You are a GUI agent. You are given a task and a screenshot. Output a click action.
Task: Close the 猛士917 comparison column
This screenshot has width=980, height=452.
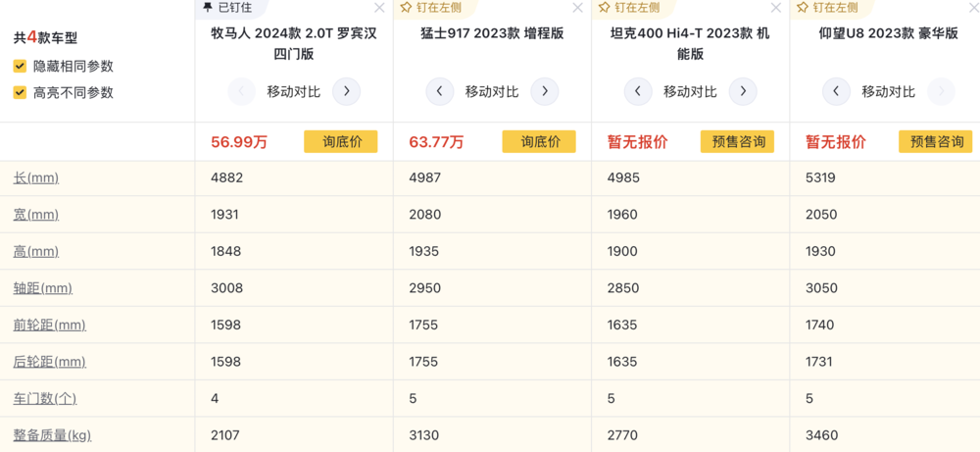tap(577, 8)
